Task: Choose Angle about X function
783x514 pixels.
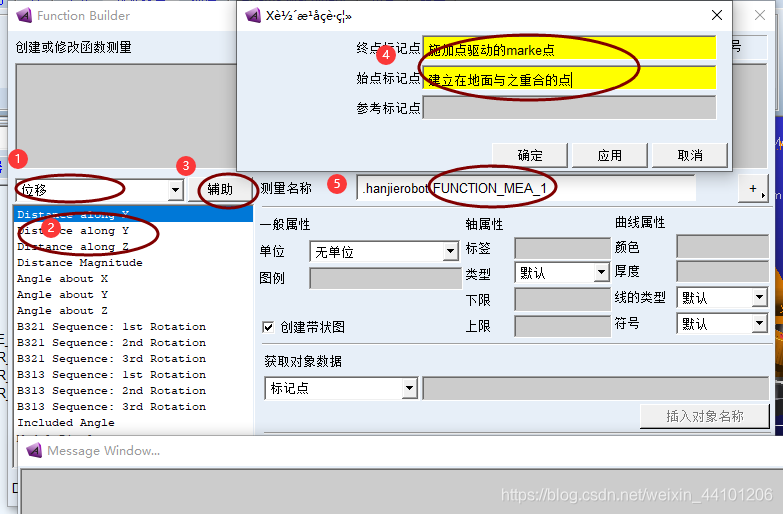Action: pyautogui.click(x=62, y=279)
